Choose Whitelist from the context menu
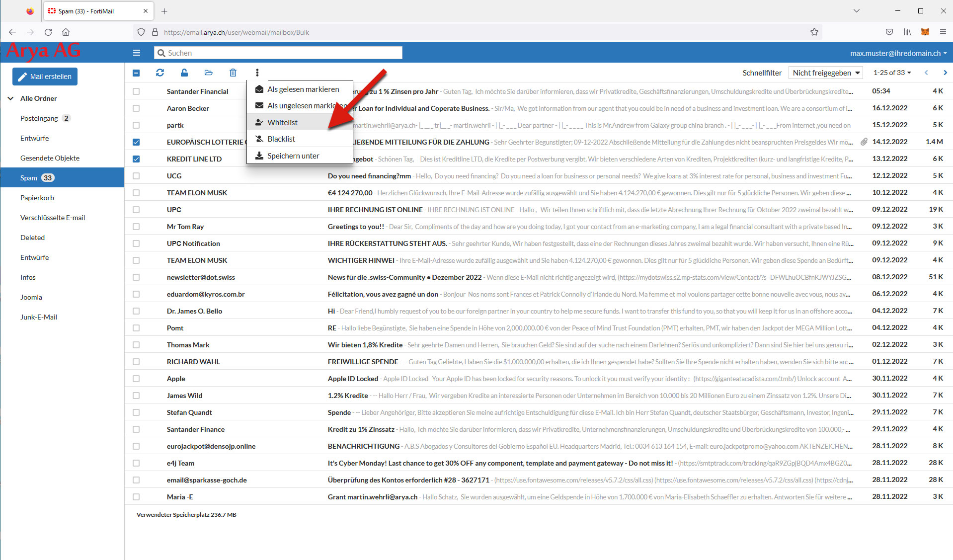This screenshot has height=560, width=953. pos(300,122)
